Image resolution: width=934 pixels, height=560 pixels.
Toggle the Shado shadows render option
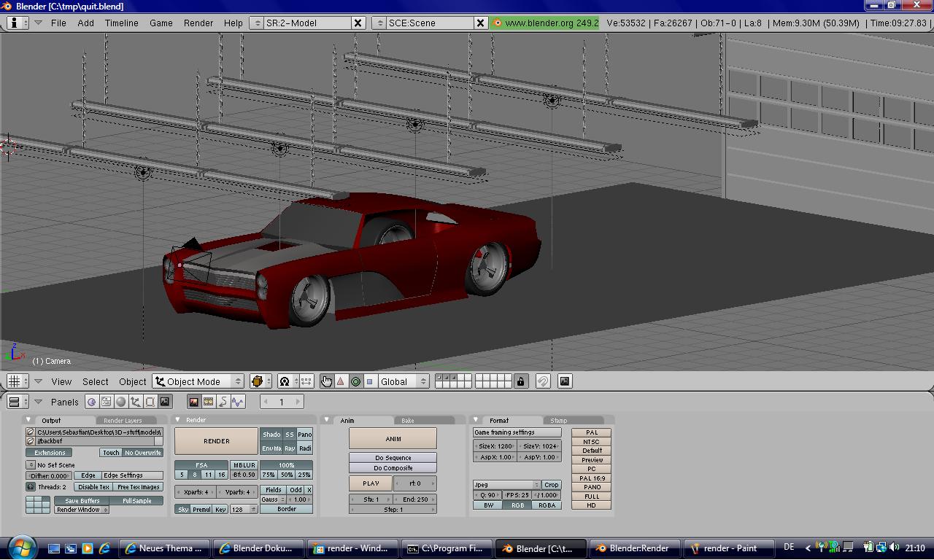(271, 435)
